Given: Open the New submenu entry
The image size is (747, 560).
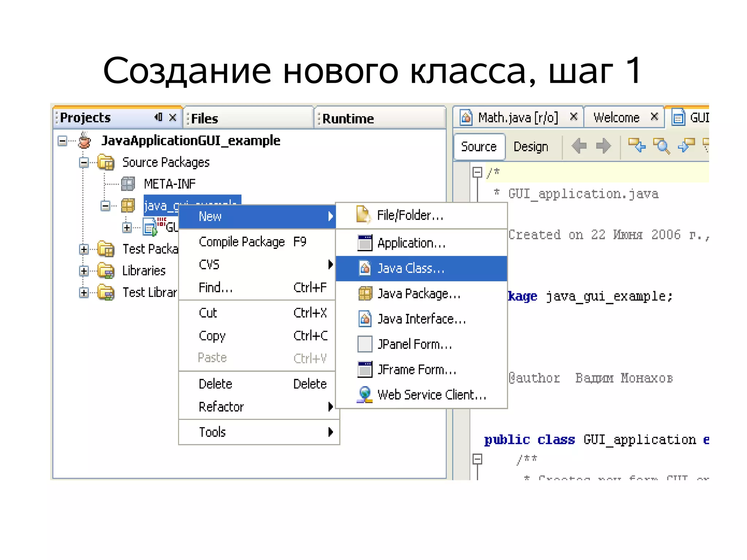Looking at the screenshot, I should pos(257,216).
